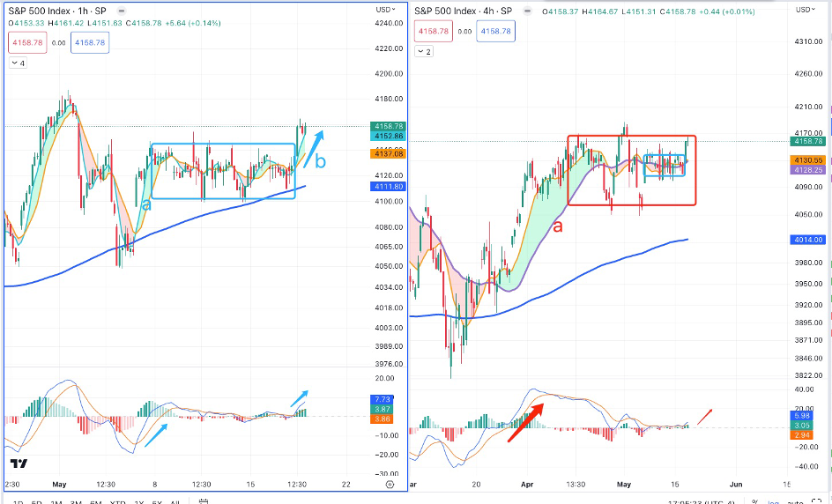Image resolution: width=832 pixels, height=504 pixels.
Task: Open symbol search via S&P 500 Index 4h title
Action: [464, 11]
